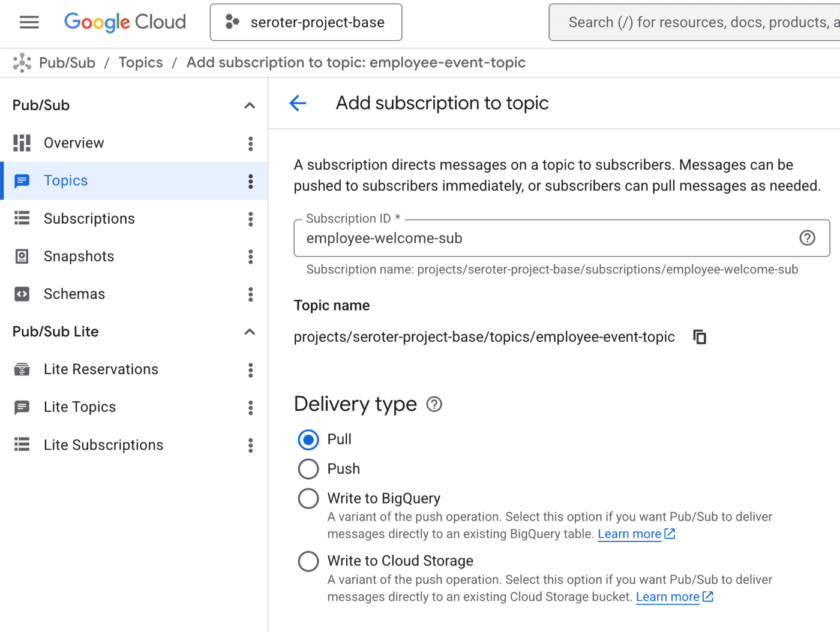Viewport: 840px width, 632px height.
Task: Copy the topic name to clipboard
Action: point(699,337)
